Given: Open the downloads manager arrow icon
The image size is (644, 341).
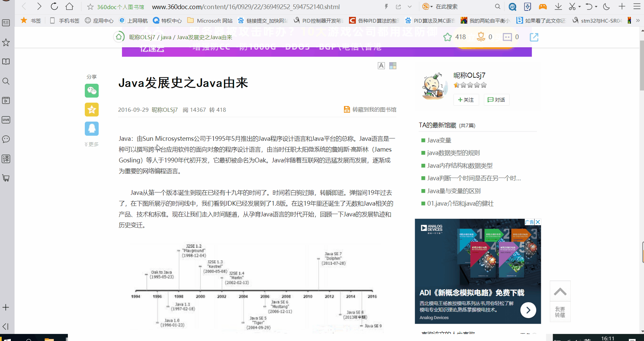Looking at the screenshot, I should pyautogui.click(x=558, y=6).
